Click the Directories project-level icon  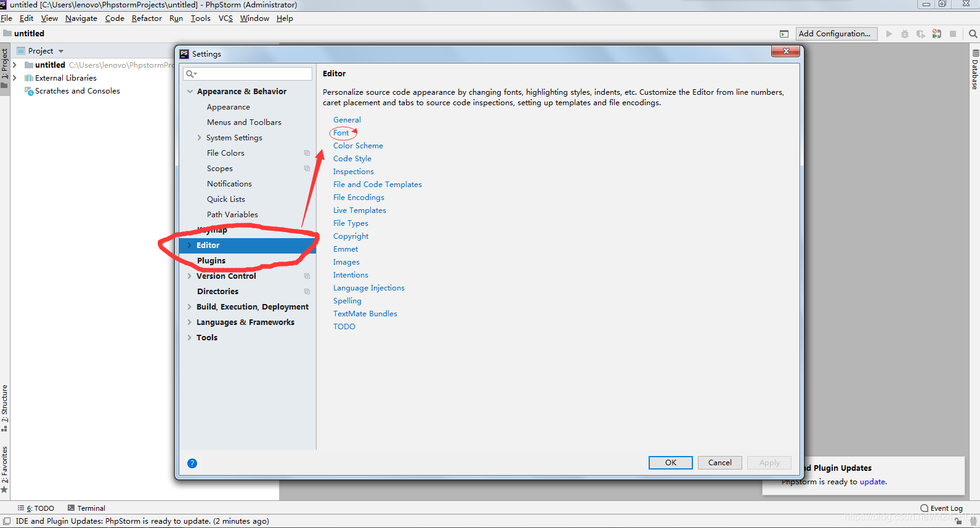coord(307,292)
